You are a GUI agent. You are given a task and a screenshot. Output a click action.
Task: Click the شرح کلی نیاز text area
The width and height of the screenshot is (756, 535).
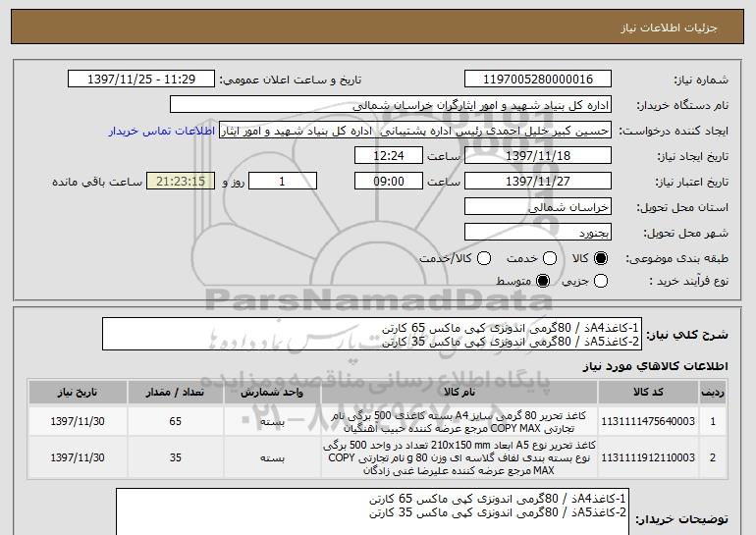(x=372, y=334)
